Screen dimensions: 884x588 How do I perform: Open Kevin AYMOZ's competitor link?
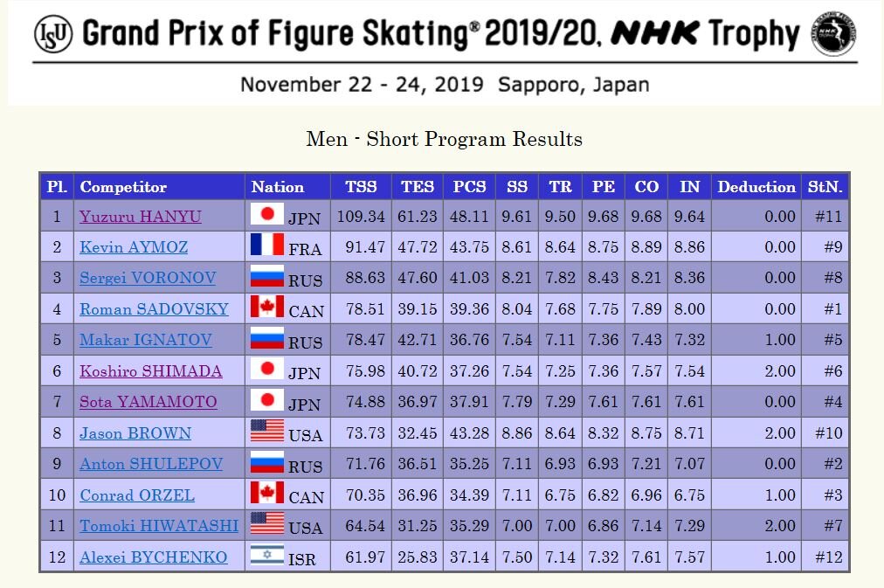pos(134,247)
